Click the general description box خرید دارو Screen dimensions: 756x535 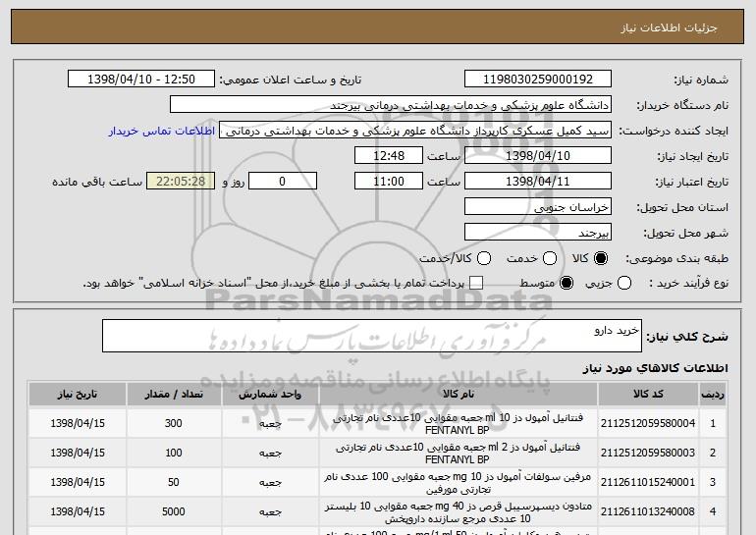(372, 336)
